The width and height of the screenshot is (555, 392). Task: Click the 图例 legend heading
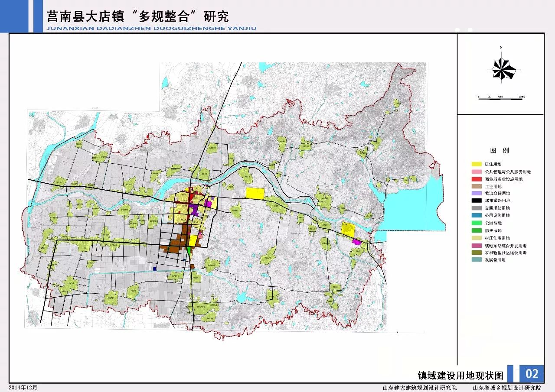[x=499, y=151]
